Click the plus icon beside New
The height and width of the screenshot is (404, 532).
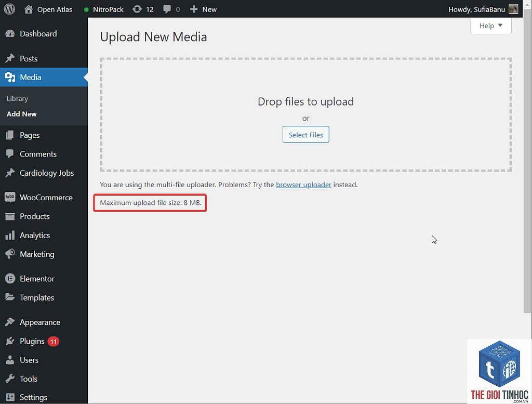click(194, 9)
